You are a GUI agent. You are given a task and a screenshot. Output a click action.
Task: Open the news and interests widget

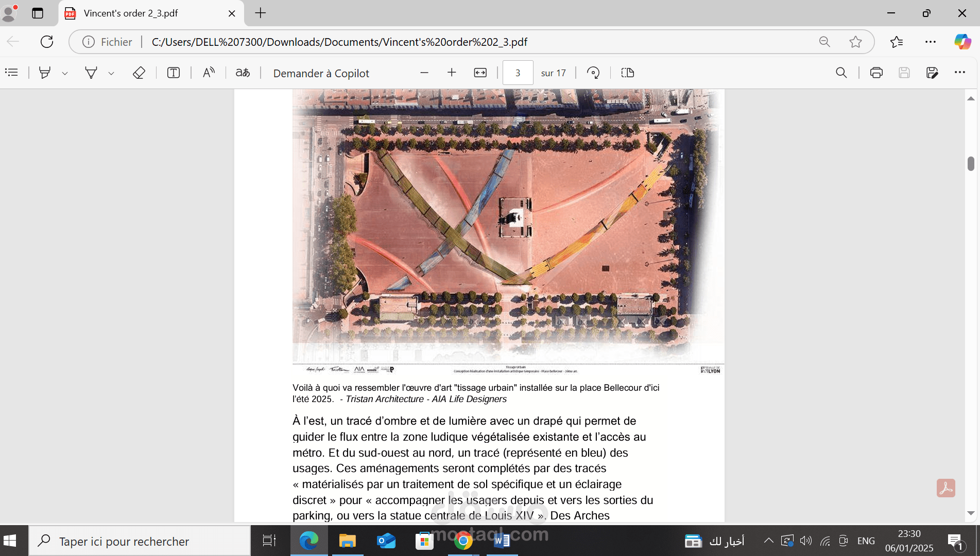(x=714, y=541)
